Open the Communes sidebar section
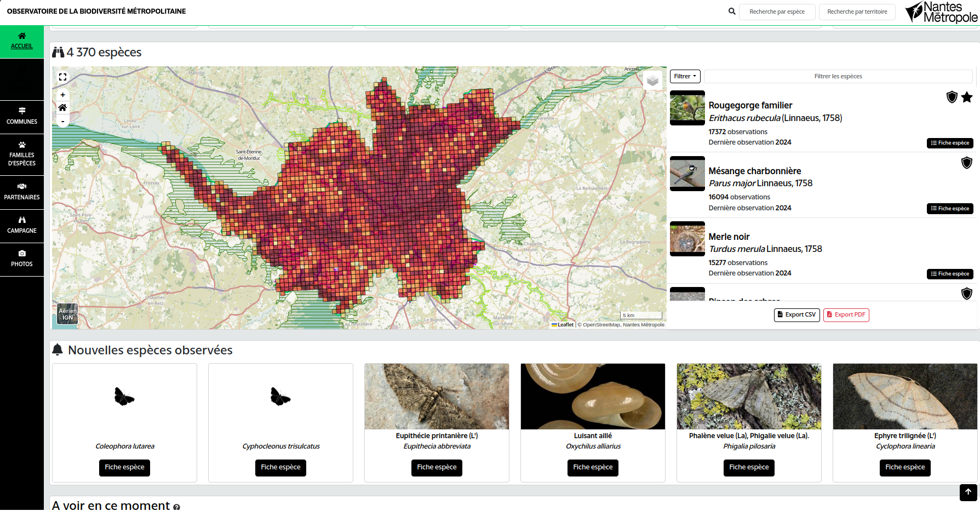Image resolution: width=980 pixels, height=511 pixels. (22, 116)
